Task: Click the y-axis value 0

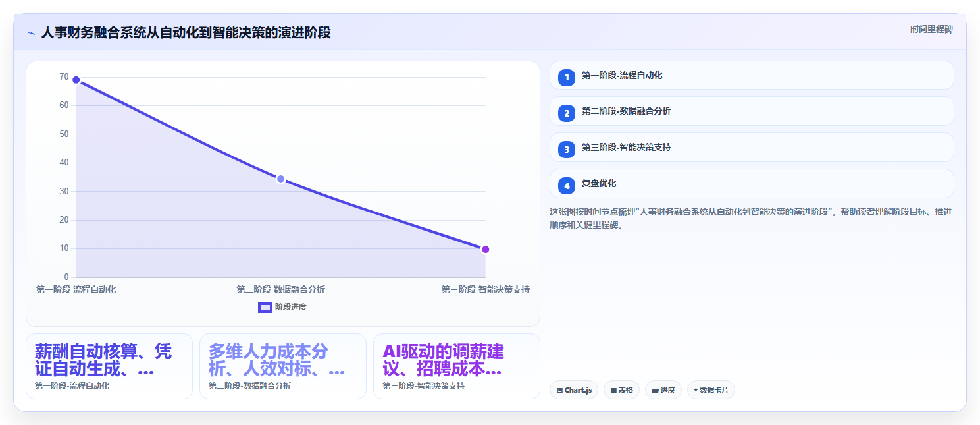Action: (66, 277)
